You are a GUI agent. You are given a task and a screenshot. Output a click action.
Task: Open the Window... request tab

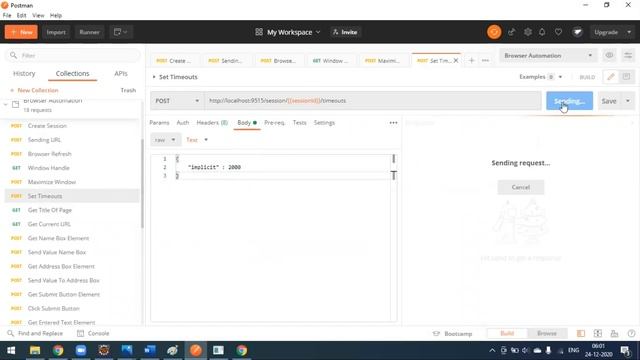330,60
